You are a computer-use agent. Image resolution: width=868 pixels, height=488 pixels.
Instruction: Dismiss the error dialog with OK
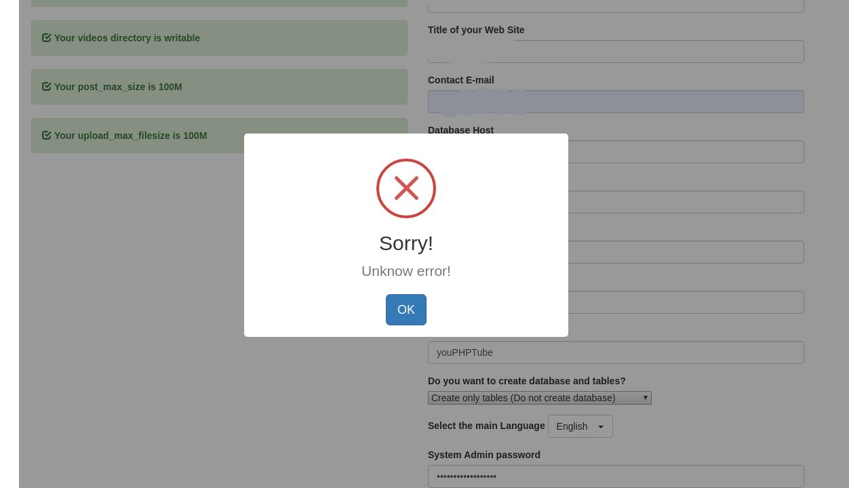coord(406,310)
